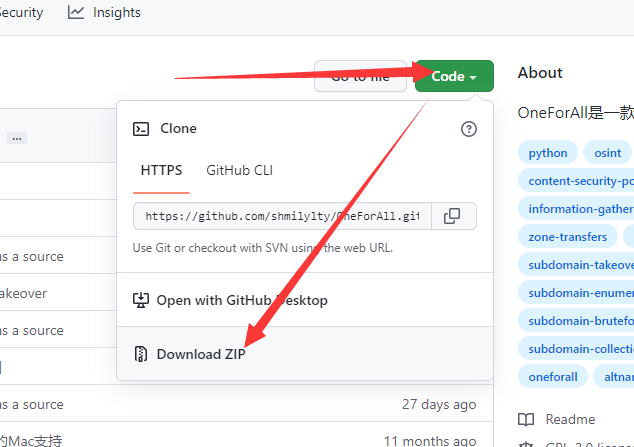This screenshot has width=634, height=447.
Task: Open the green Code dropdown
Action: pyautogui.click(x=454, y=76)
